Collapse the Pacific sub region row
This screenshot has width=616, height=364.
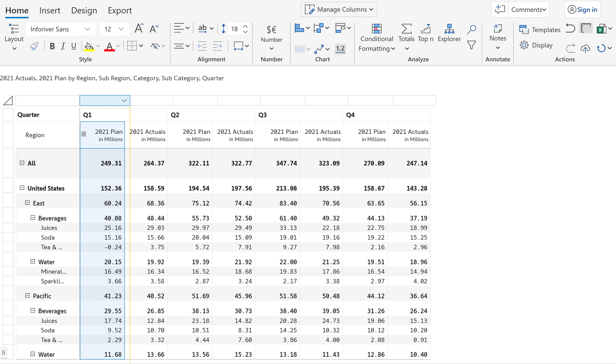point(27,295)
